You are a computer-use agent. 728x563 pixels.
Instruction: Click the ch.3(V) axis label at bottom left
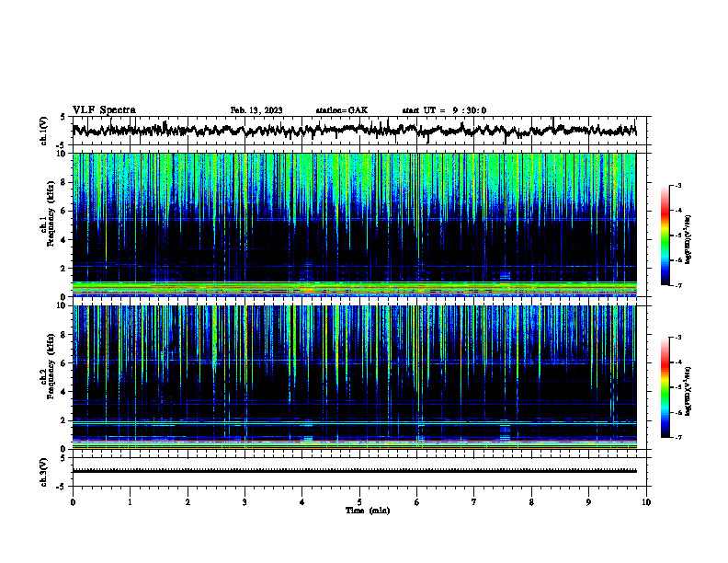(43, 472)
